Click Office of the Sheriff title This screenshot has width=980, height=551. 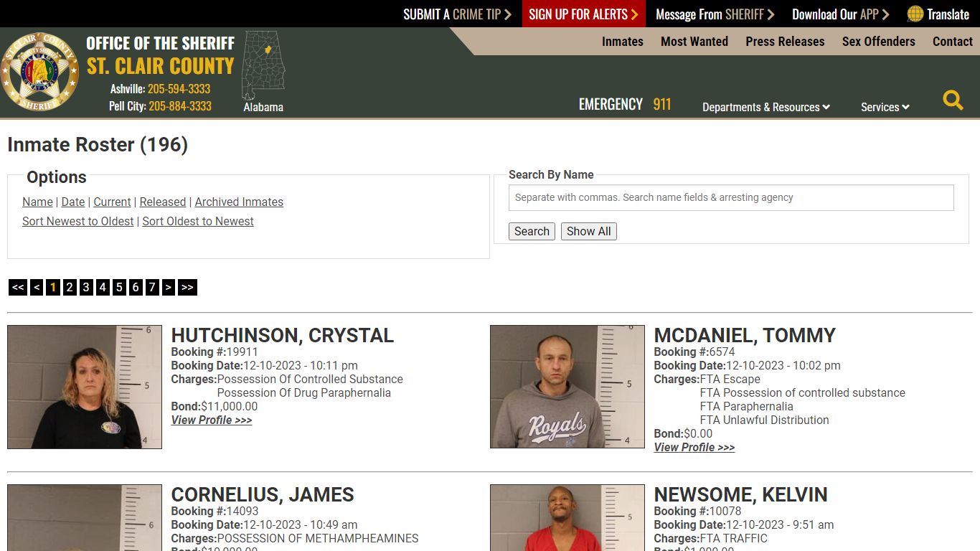(161, 43)
